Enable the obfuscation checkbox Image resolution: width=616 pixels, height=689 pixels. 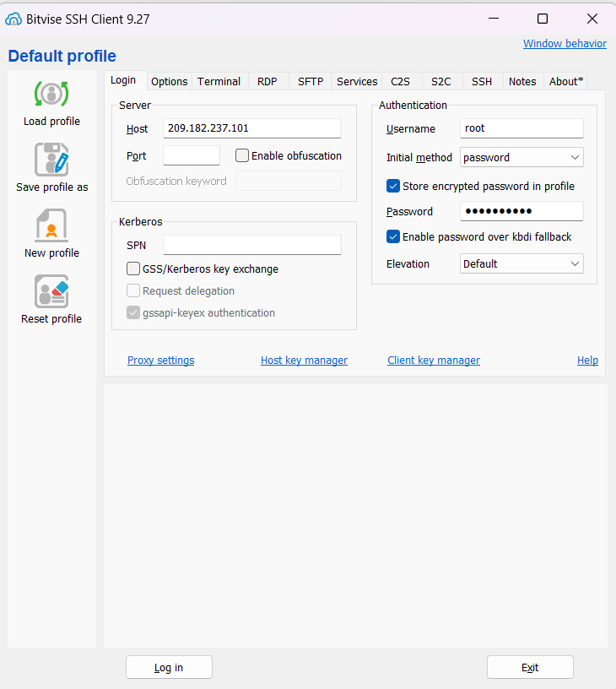[x=242, y=155]
